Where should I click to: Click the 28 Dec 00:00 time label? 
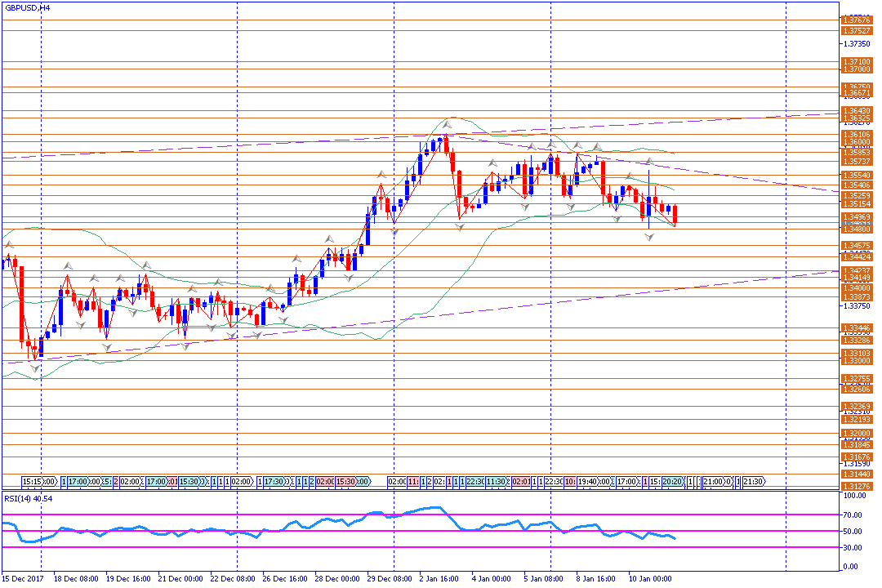[337, 578]
